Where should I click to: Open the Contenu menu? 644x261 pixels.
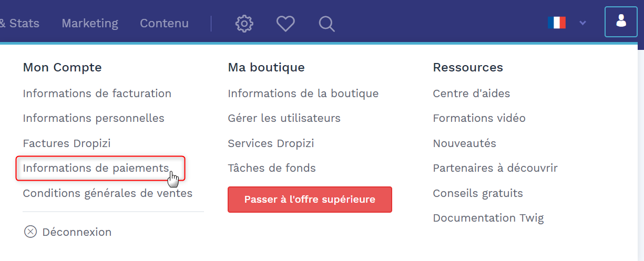coord(164,23)
